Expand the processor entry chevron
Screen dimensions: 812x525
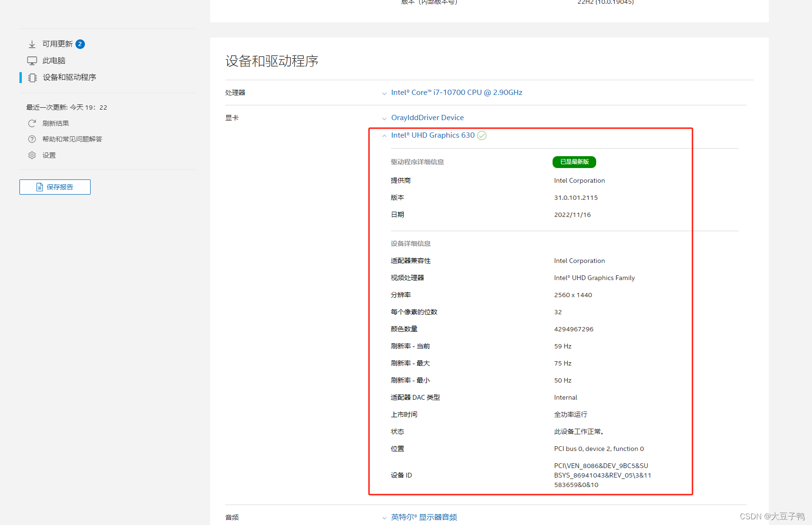click(384, 94)
